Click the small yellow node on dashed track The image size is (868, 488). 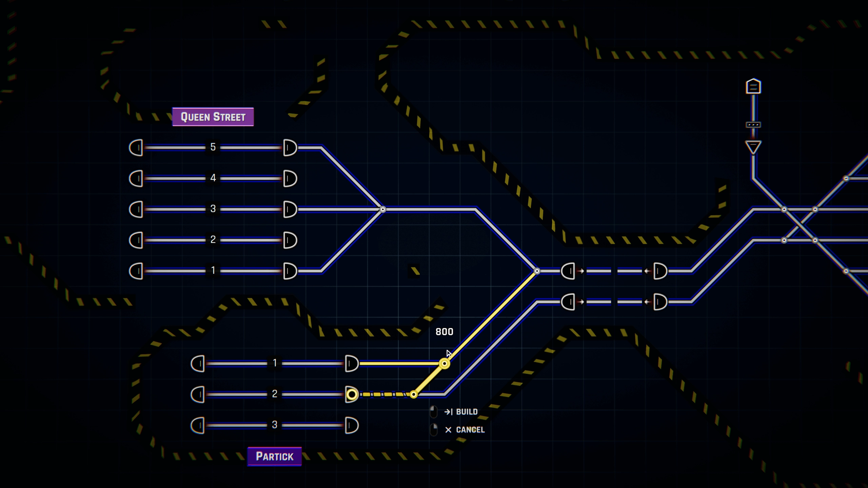(x=414, y=394)
